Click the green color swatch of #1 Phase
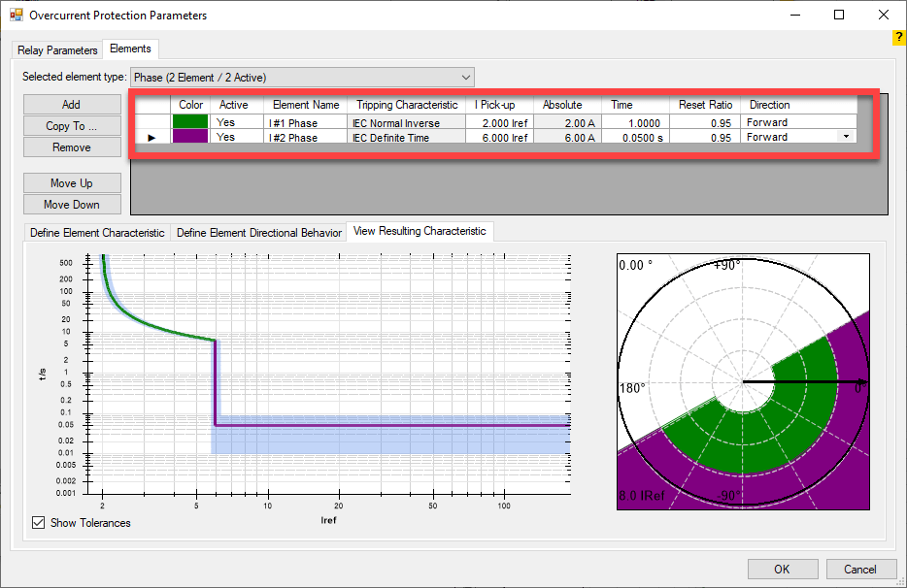This screenshot has width=907, height=588. coord(190,122)
